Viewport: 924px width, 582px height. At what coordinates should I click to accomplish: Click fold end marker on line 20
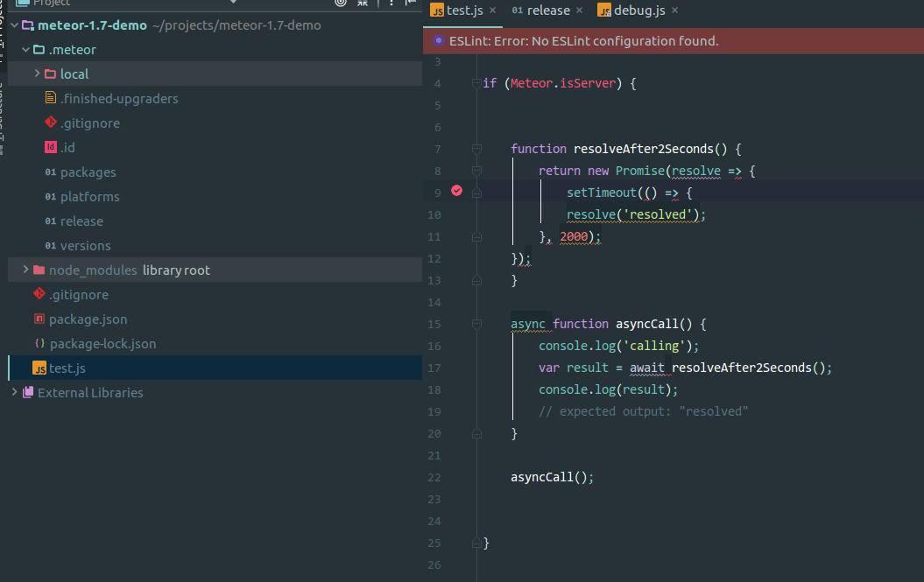coord(476,433)
